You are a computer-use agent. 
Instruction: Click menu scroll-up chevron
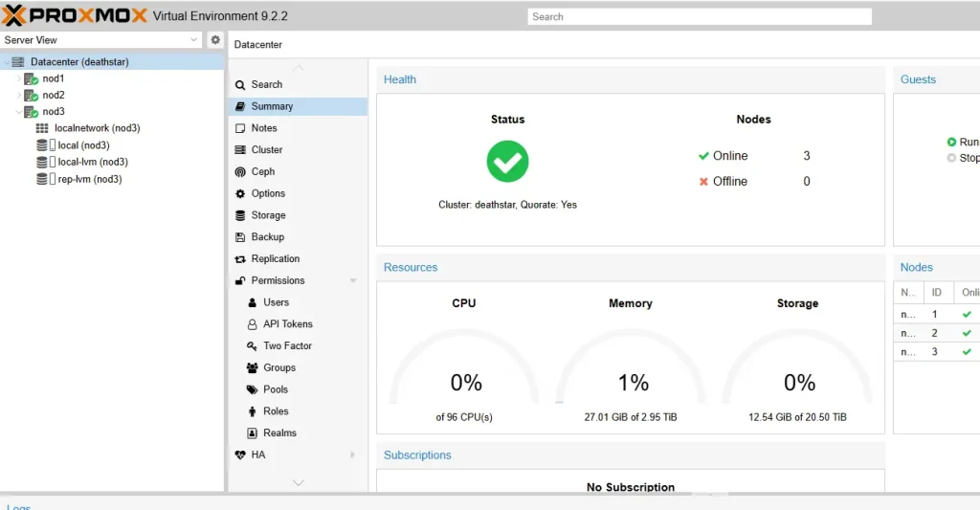click(299, 68)
